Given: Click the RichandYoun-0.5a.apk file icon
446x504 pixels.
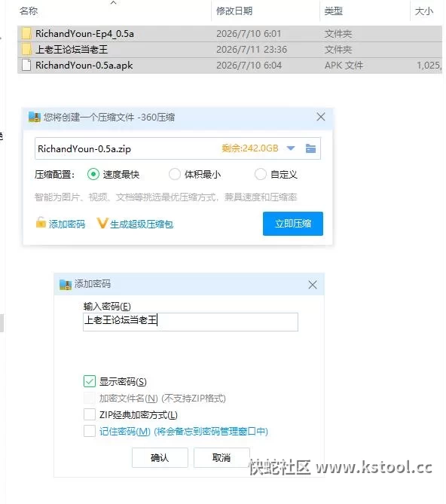Looking at the screenshot, I should [x=26, y=66].
